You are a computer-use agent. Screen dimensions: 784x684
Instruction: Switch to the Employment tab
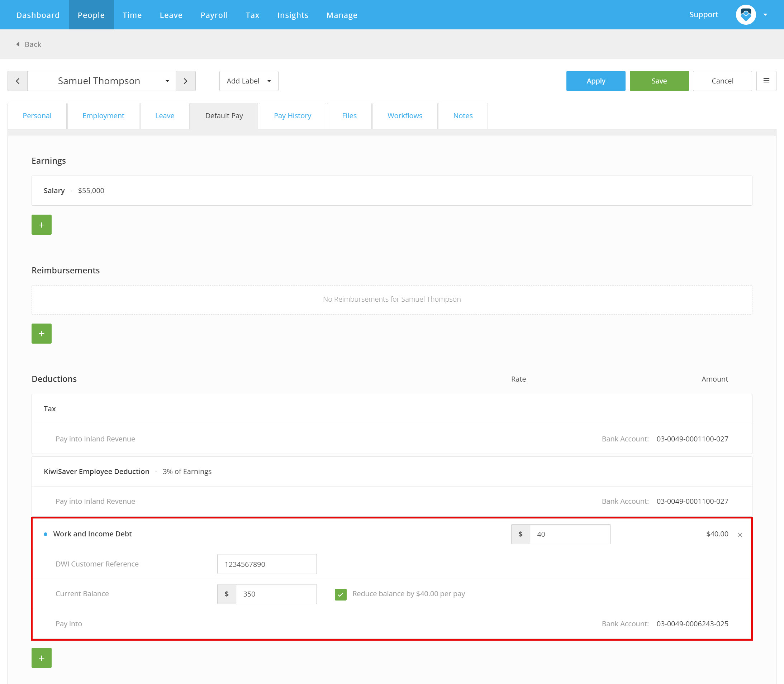[103, 116]
